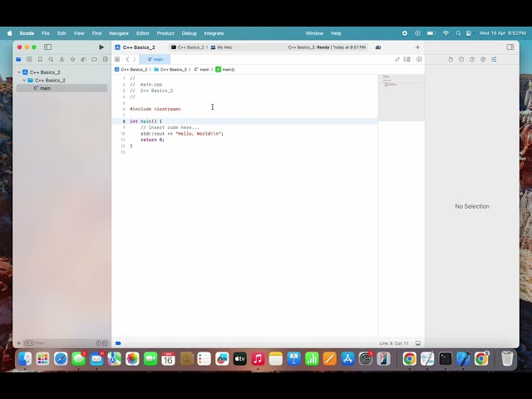532x399 pixels.
Task: Open the related items grid menu
Action: (x=117, y=59)
